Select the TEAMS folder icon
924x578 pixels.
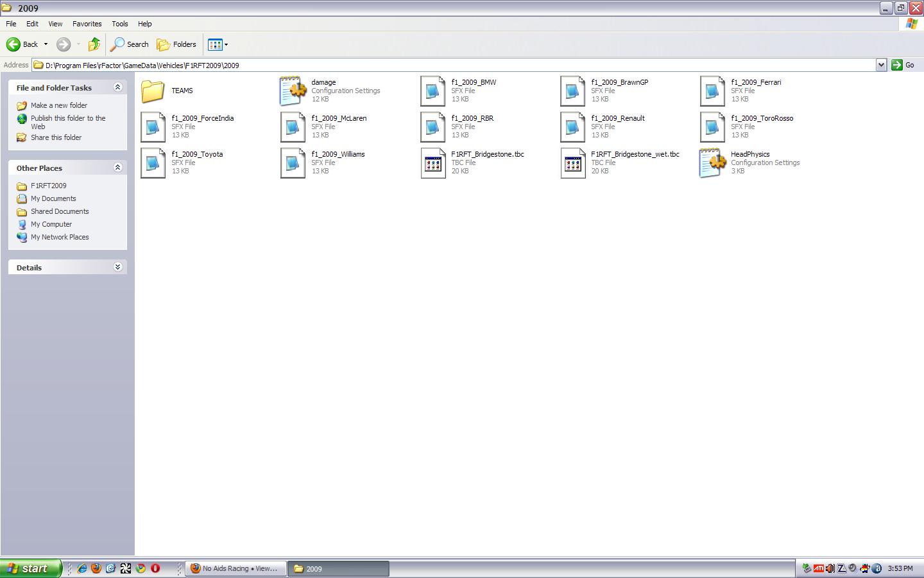tap(153, 91)
